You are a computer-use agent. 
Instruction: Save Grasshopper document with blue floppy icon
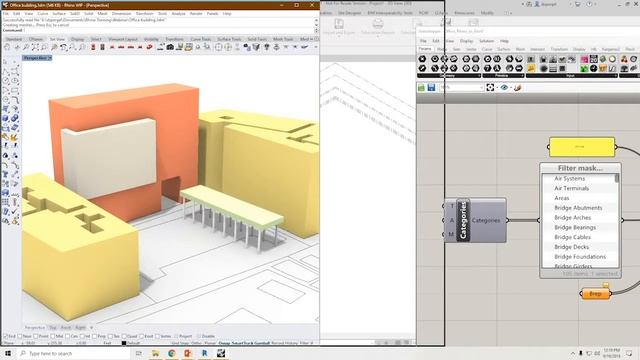pos(431,87)
